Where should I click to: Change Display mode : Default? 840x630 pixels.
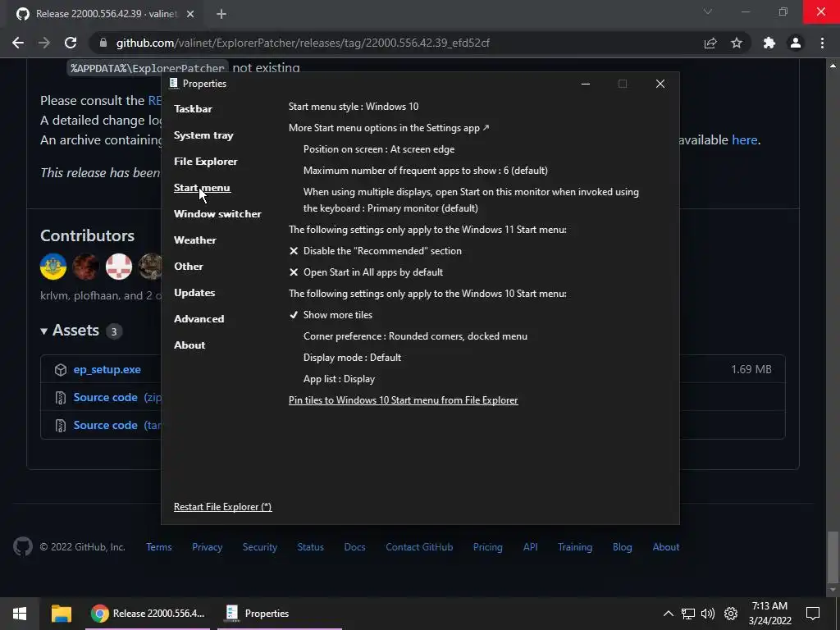pos(352,358)
